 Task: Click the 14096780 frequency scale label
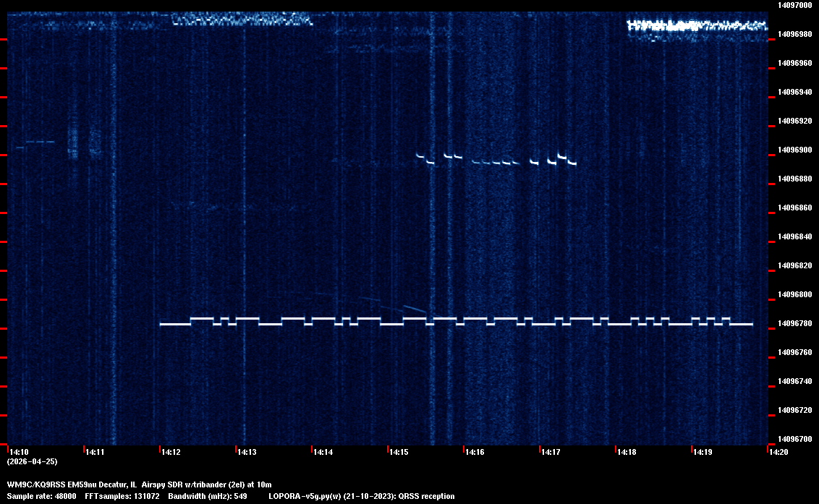point(794,324)
